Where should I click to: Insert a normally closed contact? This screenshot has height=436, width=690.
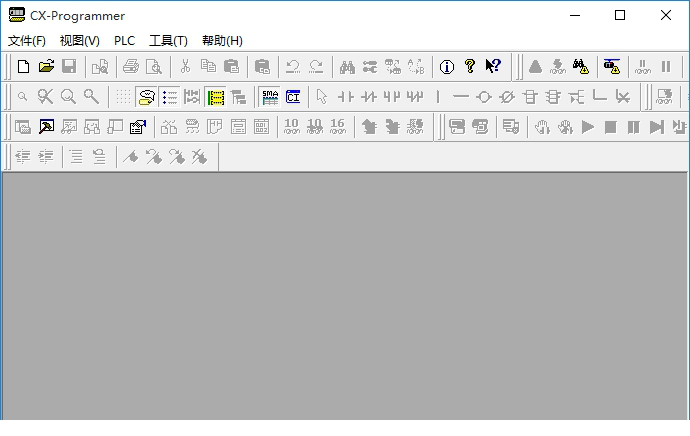[368, 97]
